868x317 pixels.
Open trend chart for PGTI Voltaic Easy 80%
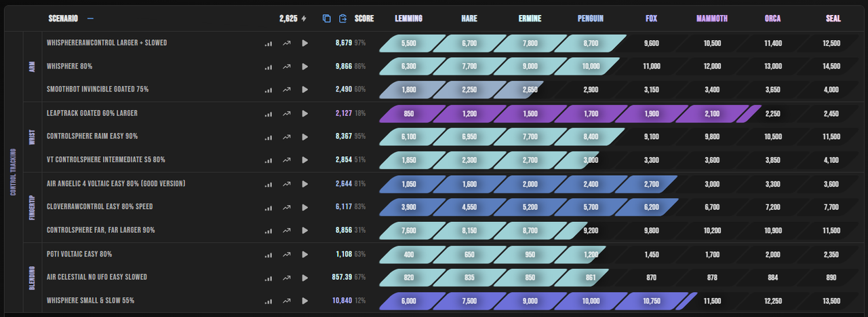287,255
